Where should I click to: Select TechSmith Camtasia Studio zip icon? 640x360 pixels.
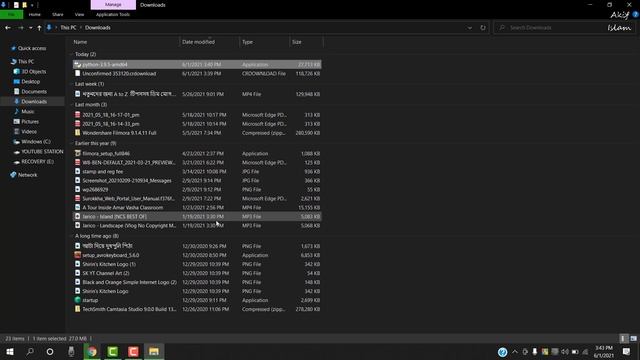coord(77,309)
